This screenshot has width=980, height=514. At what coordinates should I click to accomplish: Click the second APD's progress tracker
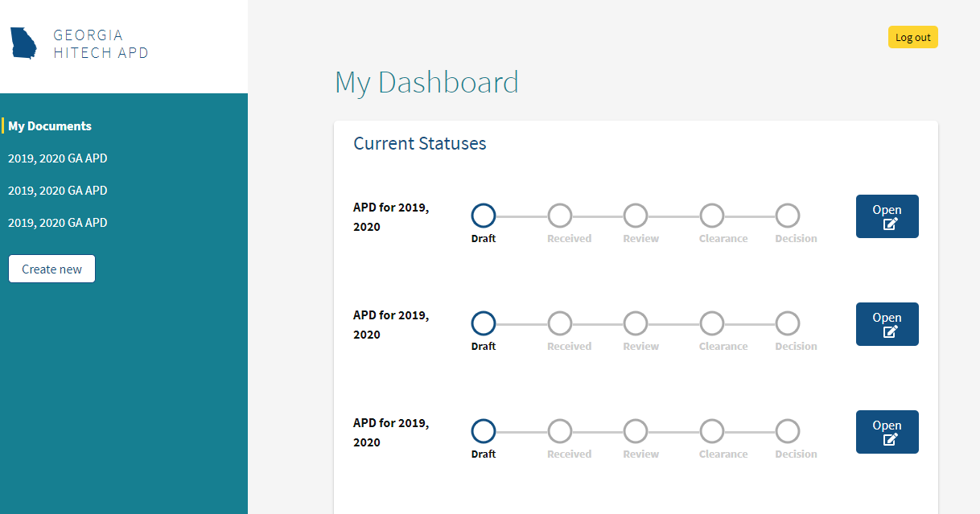(636, 323)
